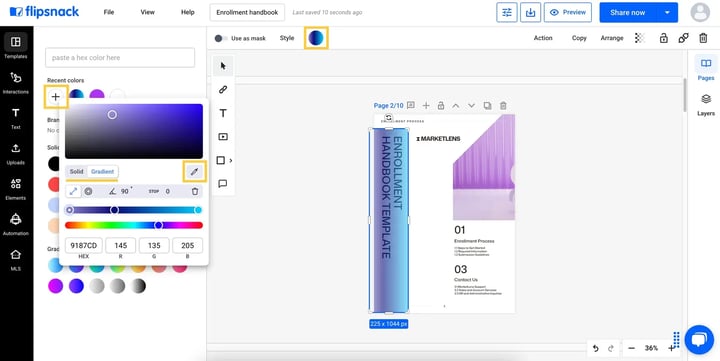Screen dimensions: 720x361
Task: Delete the selected element with trash icon
Action: 703,38
